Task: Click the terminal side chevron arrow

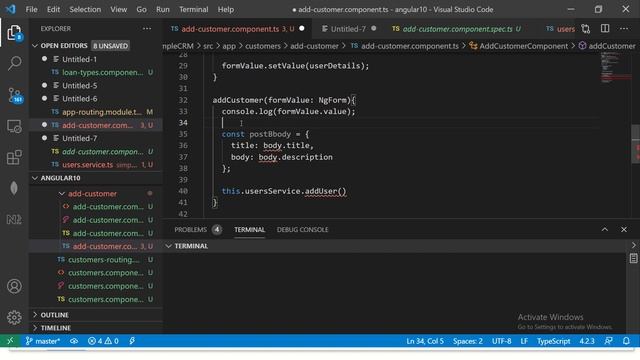Action: (x=633, y=245)
